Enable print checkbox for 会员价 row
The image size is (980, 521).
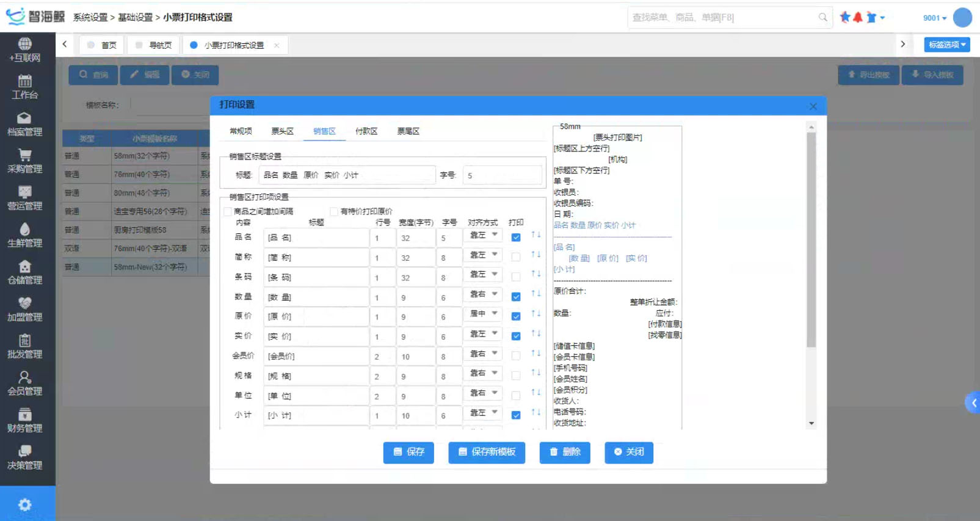click(516, 356)
